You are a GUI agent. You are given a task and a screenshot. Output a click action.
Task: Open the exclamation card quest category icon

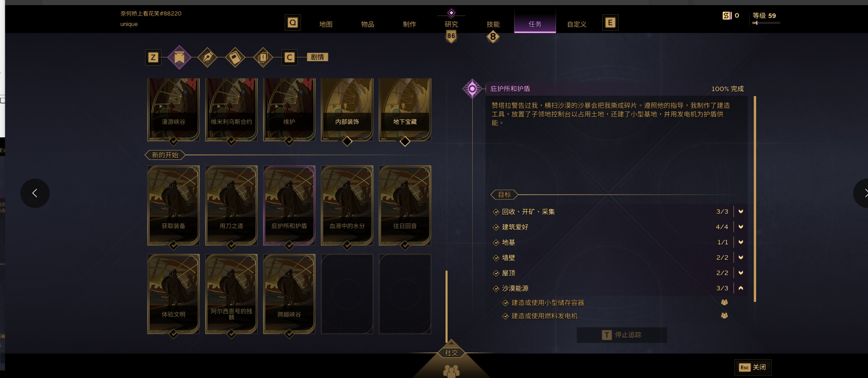[263, 57]
